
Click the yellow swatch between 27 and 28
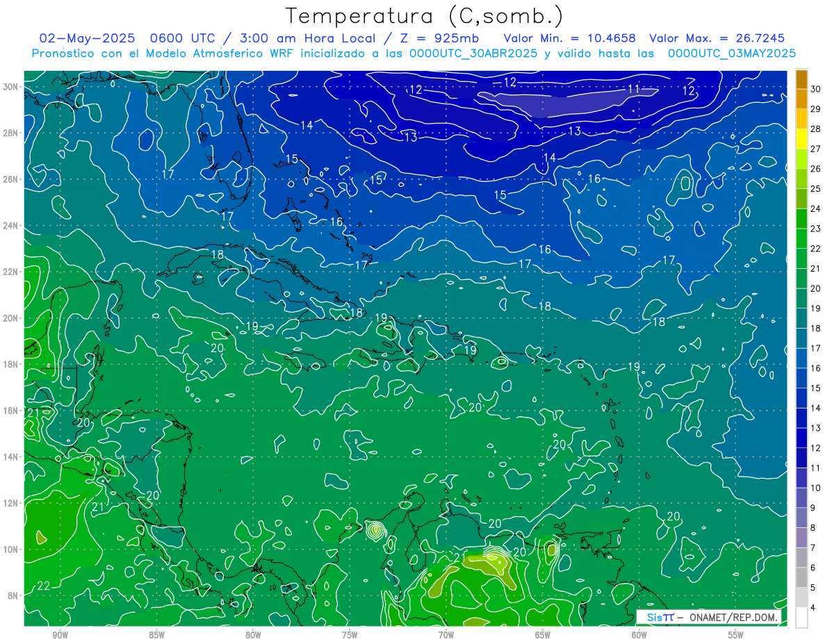click(x=801, y=139)
